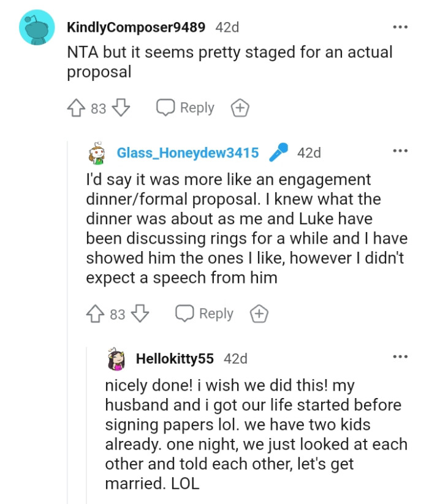Collapse the thread using the vertical thread line
Viewport: 429px width, 504px height.
[x=67, y=245]
